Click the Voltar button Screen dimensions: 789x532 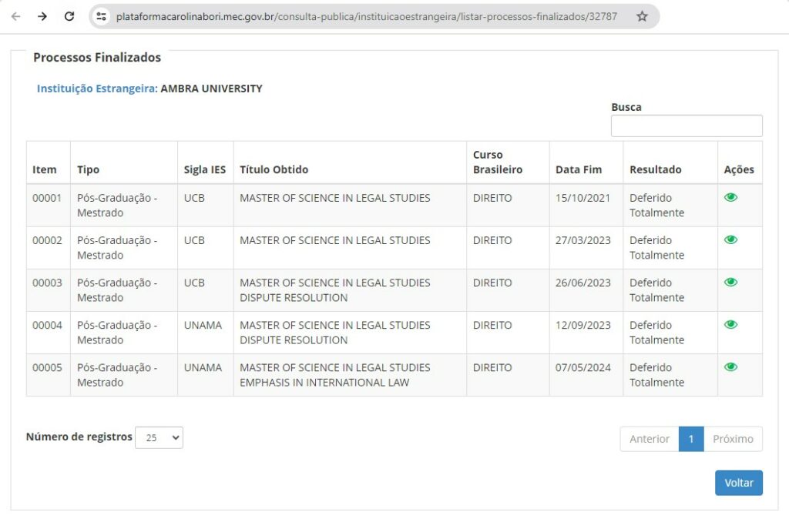point(739,483)
